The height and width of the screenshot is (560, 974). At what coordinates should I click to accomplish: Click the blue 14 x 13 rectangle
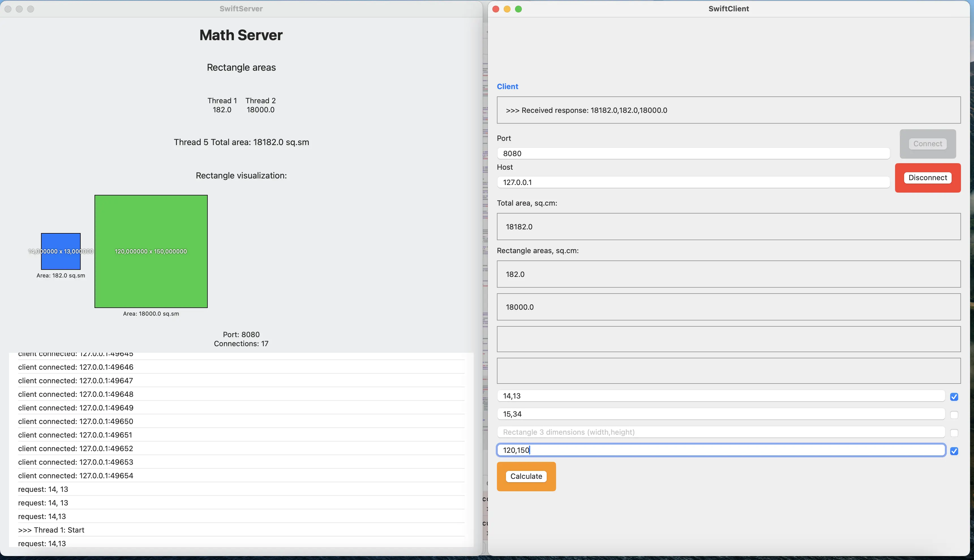[61, 251]
